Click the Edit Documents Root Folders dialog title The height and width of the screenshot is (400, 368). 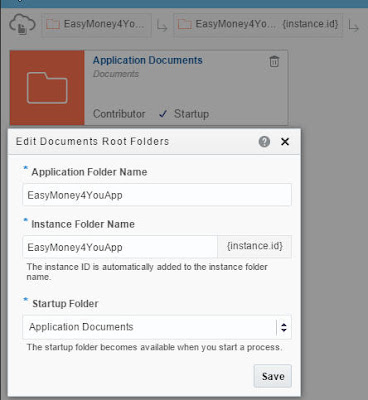93,141
